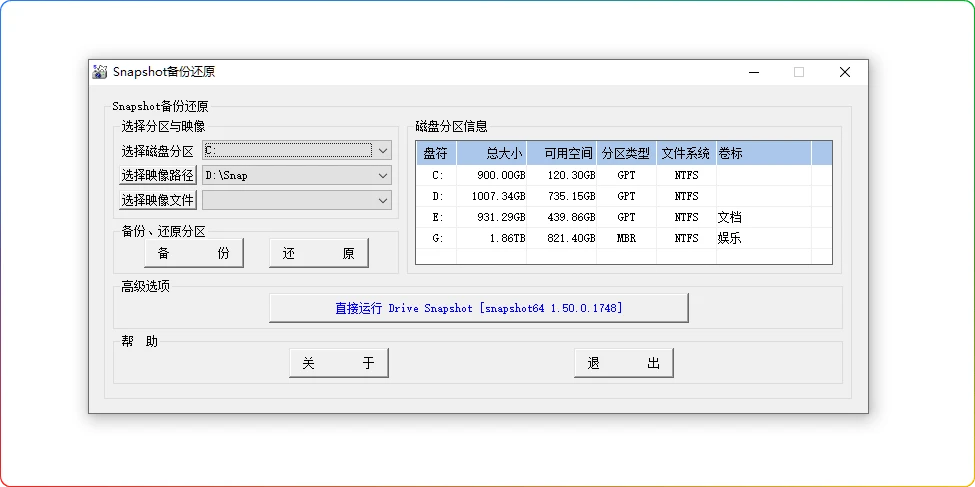Sort by 可用空间 column header
This screenshot has width=975, height=487.
561,153
